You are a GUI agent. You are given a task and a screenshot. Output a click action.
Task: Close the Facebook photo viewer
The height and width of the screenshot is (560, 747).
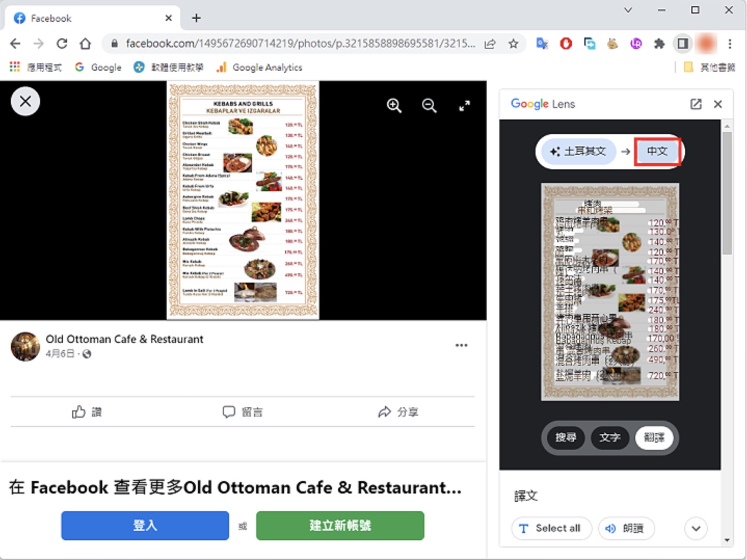click(x=25, y=101)
